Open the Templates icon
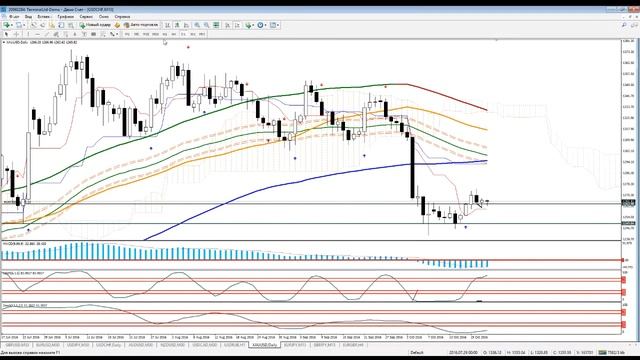 coord(272,25)
